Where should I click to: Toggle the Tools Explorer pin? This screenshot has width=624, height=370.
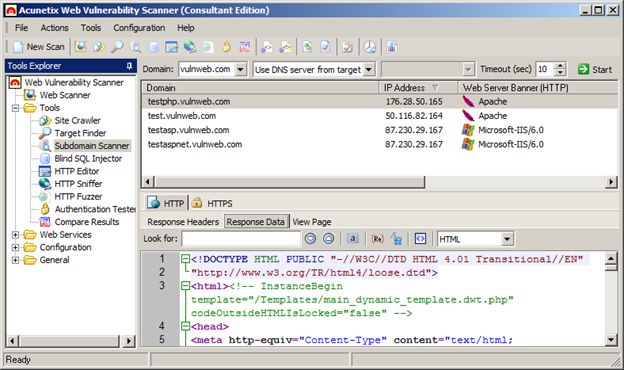click(129, 66)
